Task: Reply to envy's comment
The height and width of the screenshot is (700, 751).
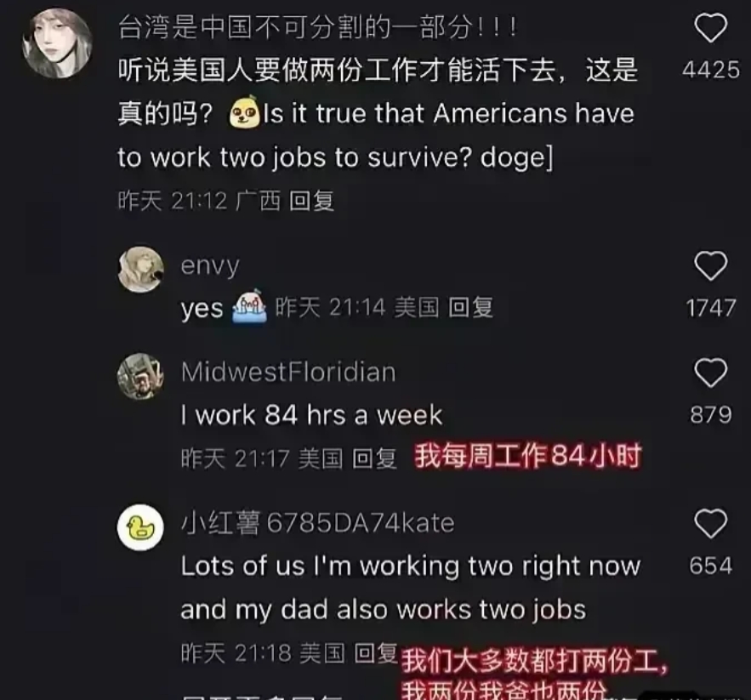Action: (x=470, y=307)
